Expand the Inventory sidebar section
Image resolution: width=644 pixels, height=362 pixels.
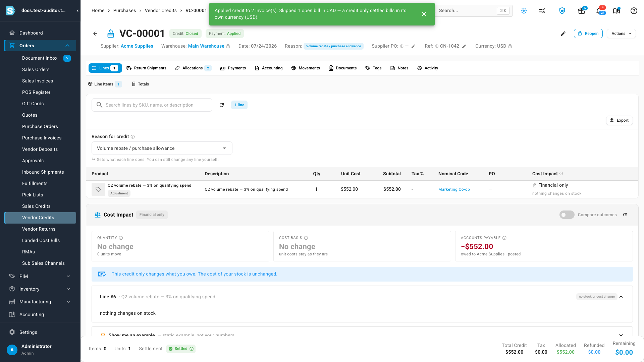point(68,289)
